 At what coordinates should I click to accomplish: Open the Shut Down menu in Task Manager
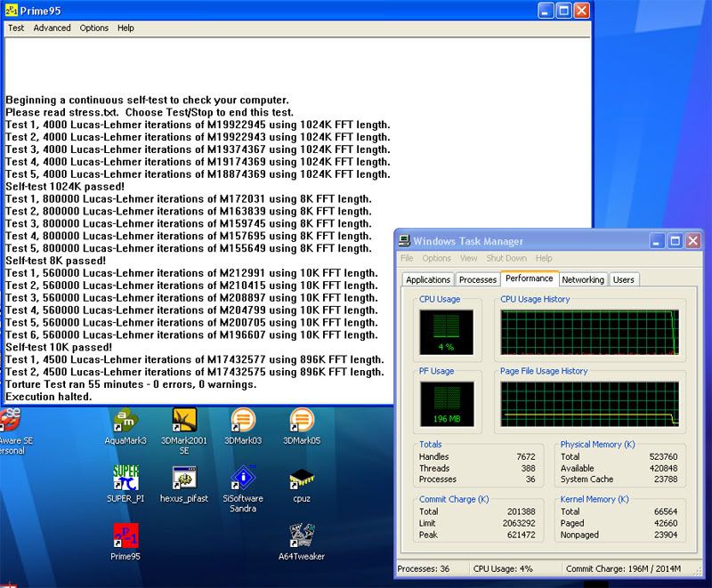tap(506, 258)
